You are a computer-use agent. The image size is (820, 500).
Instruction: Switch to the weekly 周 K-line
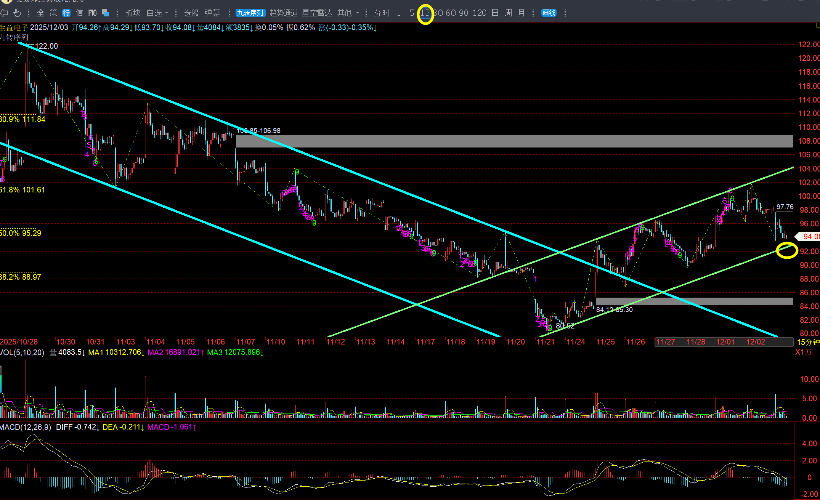pyautogui.click(x=508, y=13)
